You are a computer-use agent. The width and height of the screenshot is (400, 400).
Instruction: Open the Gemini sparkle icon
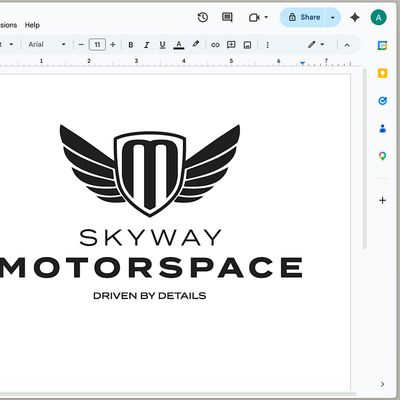355,17
